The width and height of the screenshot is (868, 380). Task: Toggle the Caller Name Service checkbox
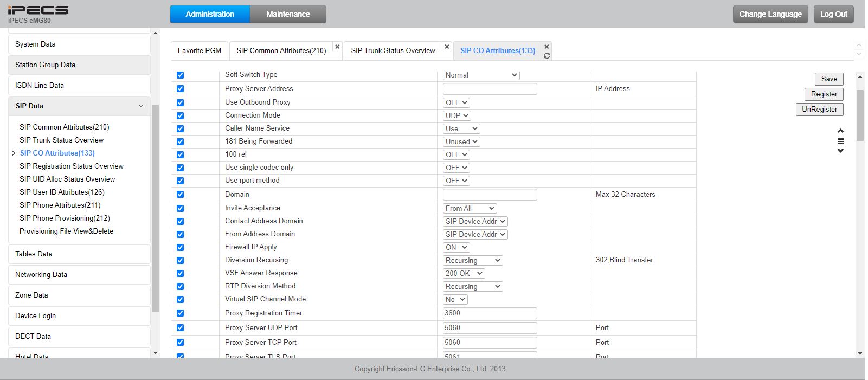click(x=180, y=128)
